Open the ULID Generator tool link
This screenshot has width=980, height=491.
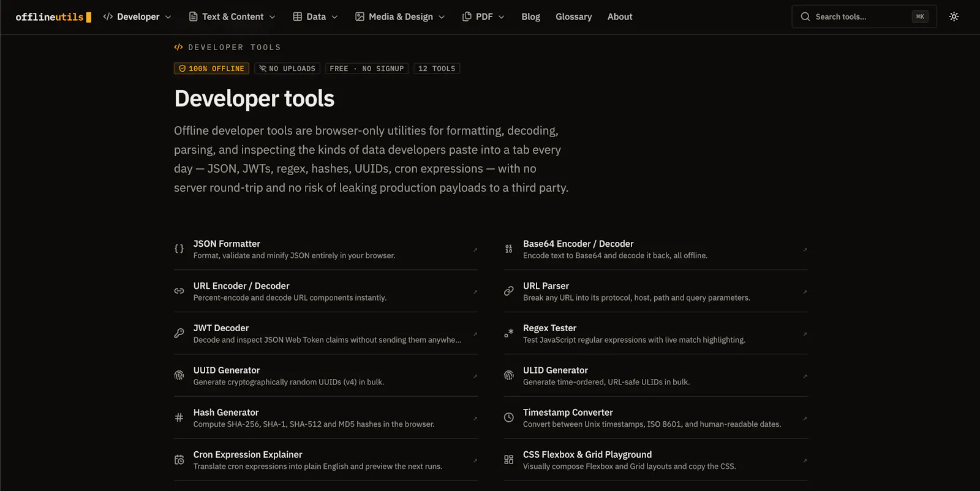point(655,376)
